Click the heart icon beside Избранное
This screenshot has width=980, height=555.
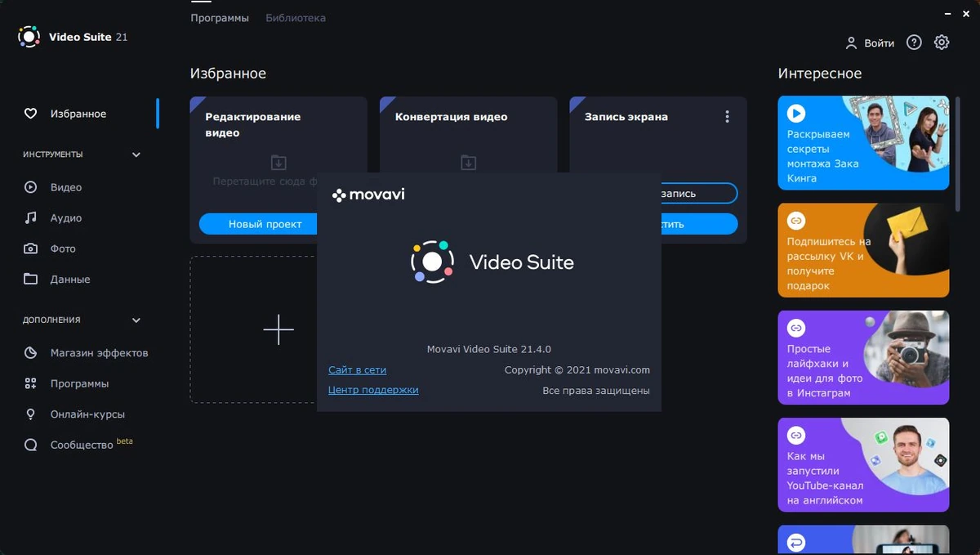pyautogui.click(x=30, y=114)
